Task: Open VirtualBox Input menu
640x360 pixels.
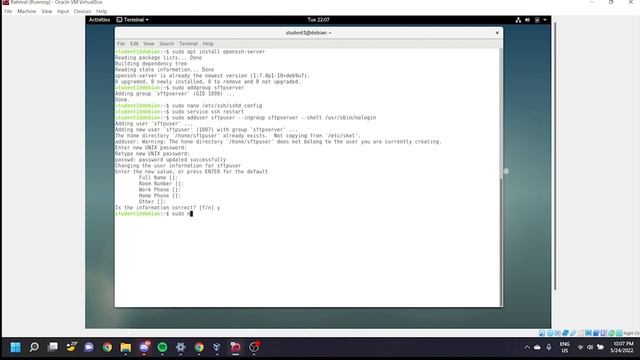Action: [63, 11]
